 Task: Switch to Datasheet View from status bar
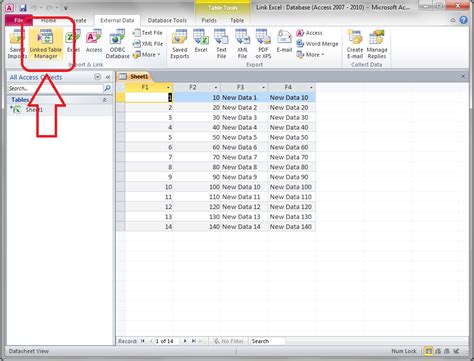(x=429, y=351)
